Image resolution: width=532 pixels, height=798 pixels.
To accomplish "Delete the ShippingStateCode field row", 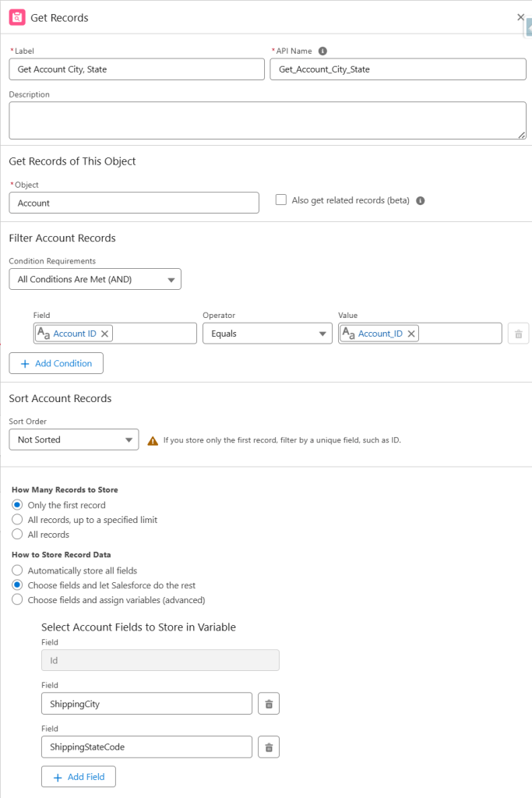I will click(269, 747).
